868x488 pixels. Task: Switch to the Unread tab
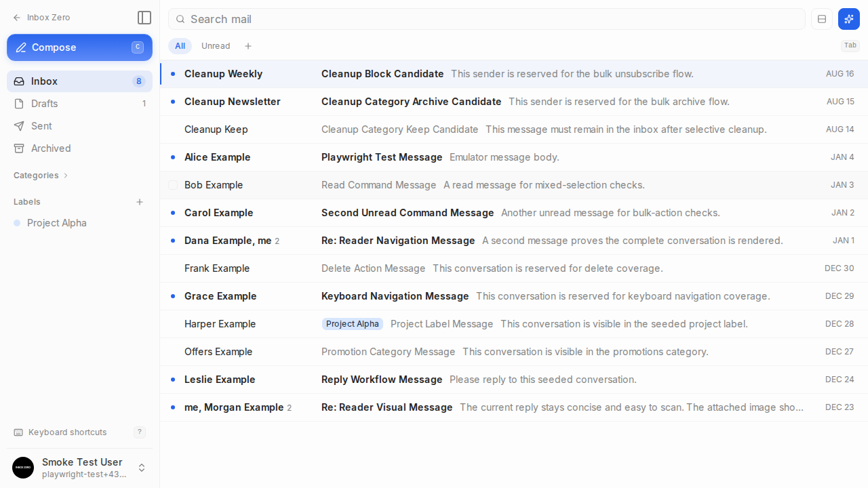216,46
